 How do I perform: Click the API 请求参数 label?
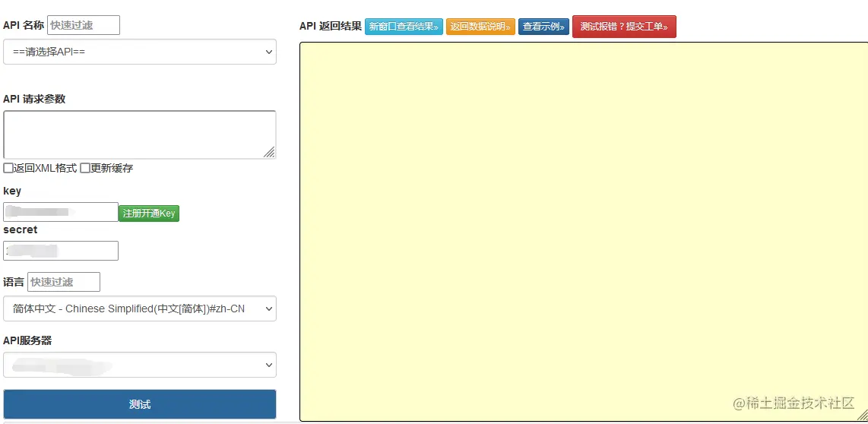[34, 99]
